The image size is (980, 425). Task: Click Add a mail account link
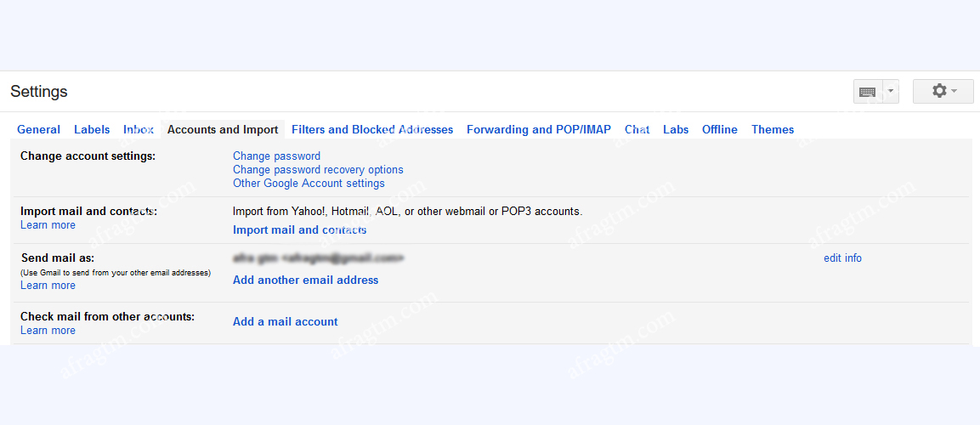[286, 321]
